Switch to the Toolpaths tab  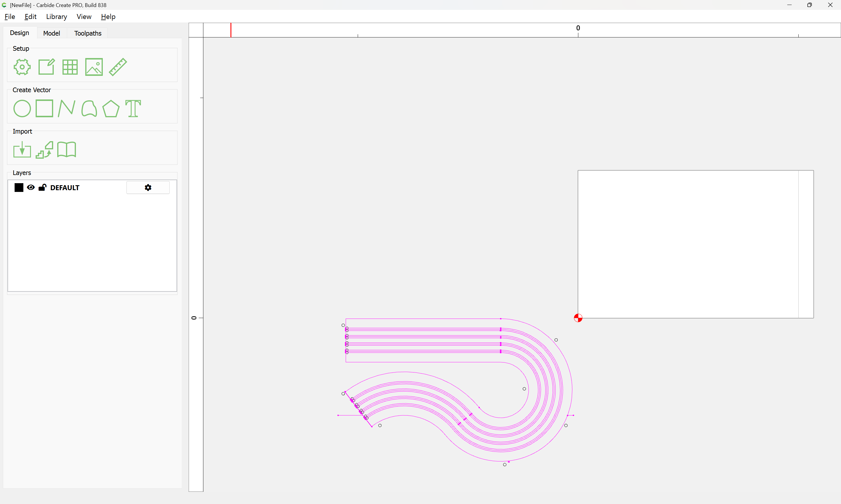coord(88,33)
